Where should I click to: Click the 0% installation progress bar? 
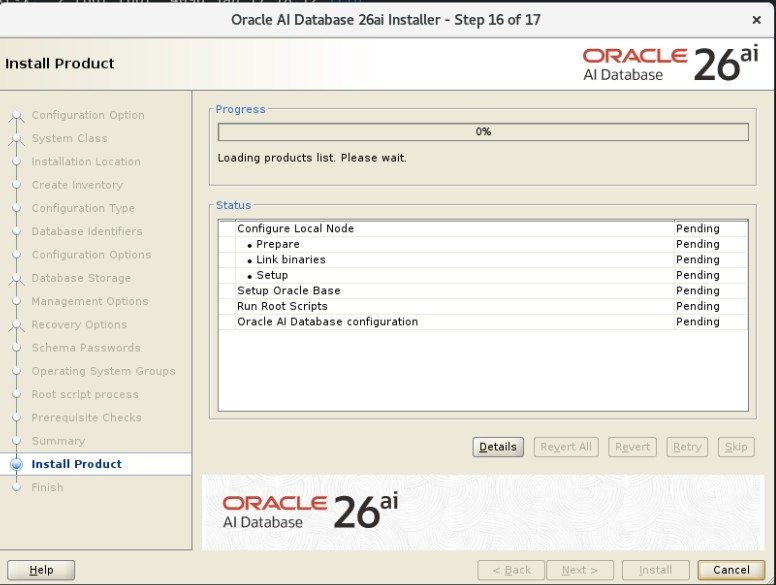pyautogui.click(x=483, y=132)
